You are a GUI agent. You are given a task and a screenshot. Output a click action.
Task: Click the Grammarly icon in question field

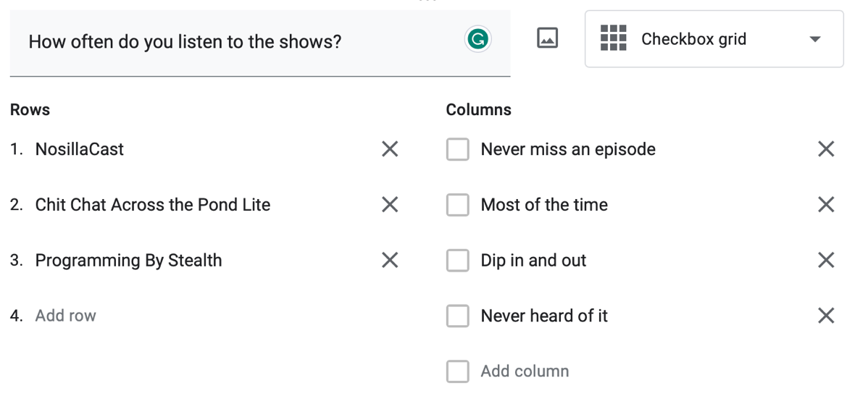pyautogui.click(x=477, y=39)
